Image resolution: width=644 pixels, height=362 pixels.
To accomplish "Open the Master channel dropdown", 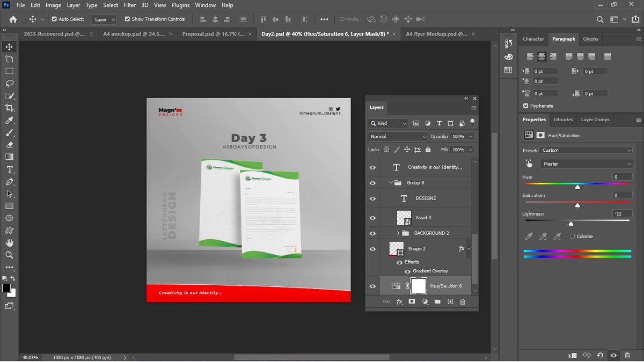I will point(586,164).
